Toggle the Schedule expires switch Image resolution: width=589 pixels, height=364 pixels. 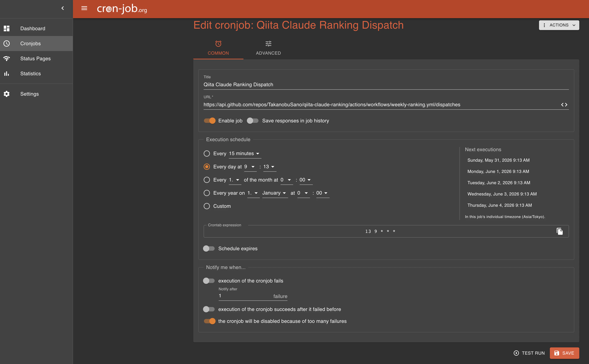[209, 249]
